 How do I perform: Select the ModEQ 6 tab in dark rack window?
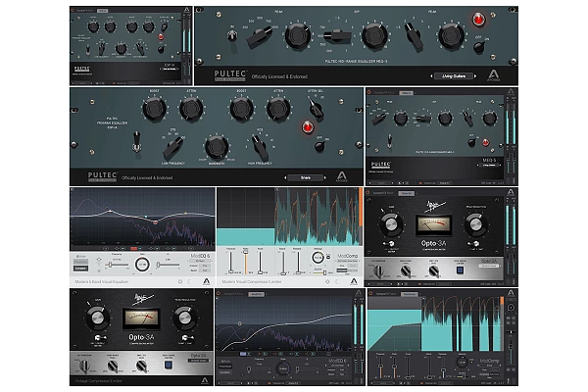click(256, 294)
